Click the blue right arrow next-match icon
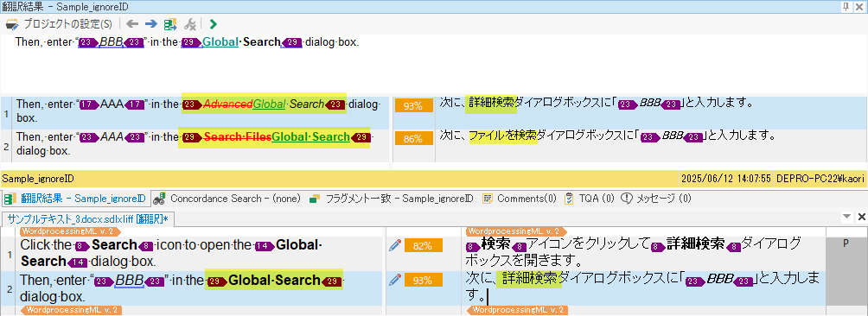The image size is (868, 316). point(150,24)
